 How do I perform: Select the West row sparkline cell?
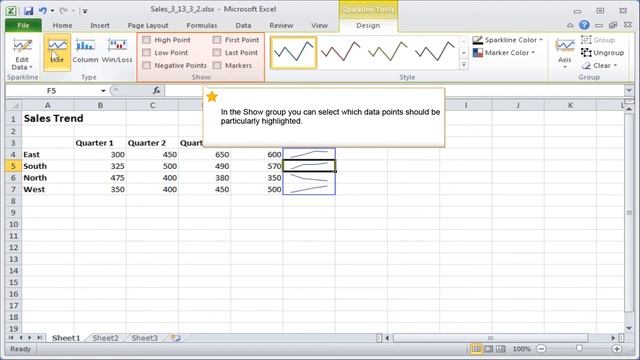309,189
